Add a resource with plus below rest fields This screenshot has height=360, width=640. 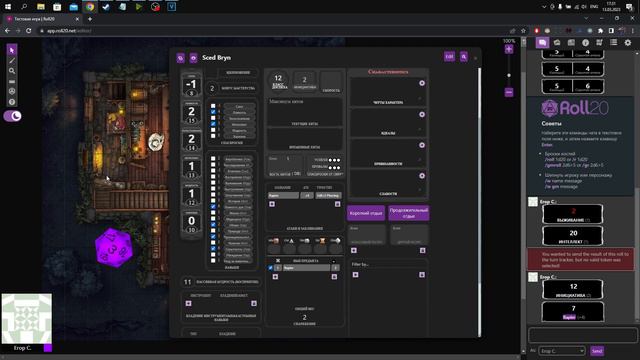354,250
